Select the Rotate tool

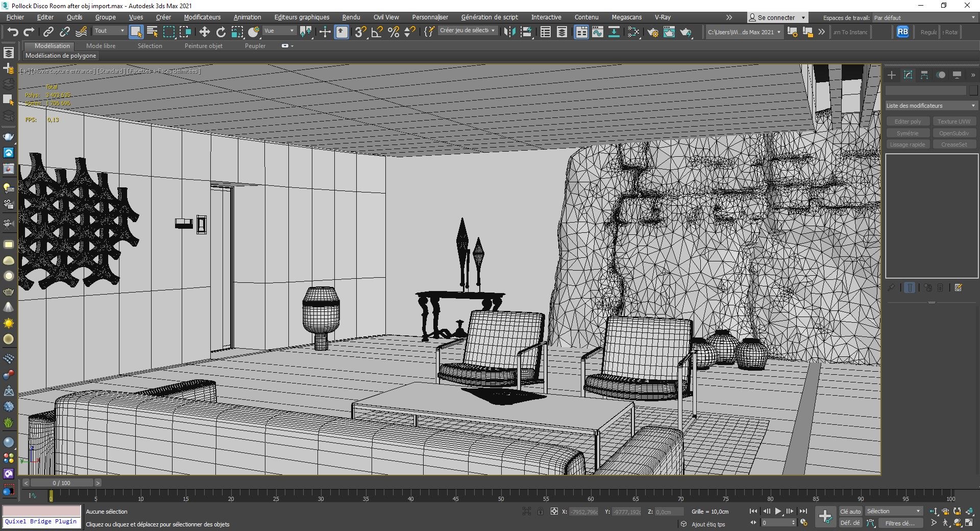(221, 32)
